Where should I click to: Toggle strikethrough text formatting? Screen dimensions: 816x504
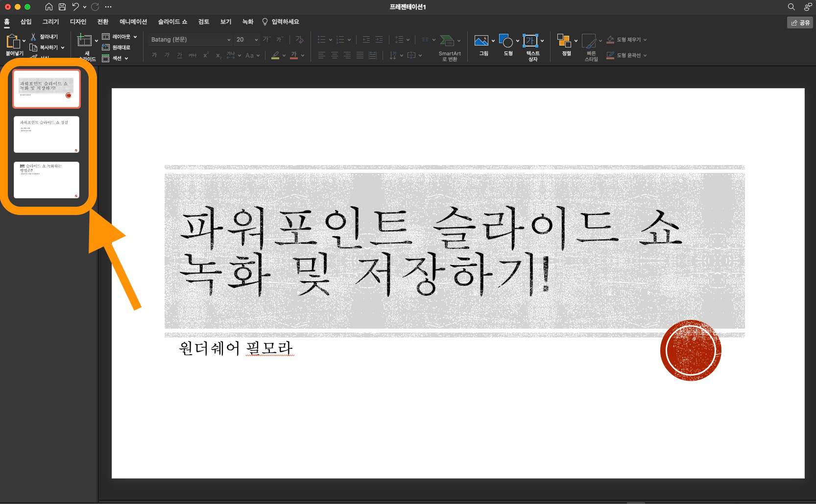click(192, 55)
